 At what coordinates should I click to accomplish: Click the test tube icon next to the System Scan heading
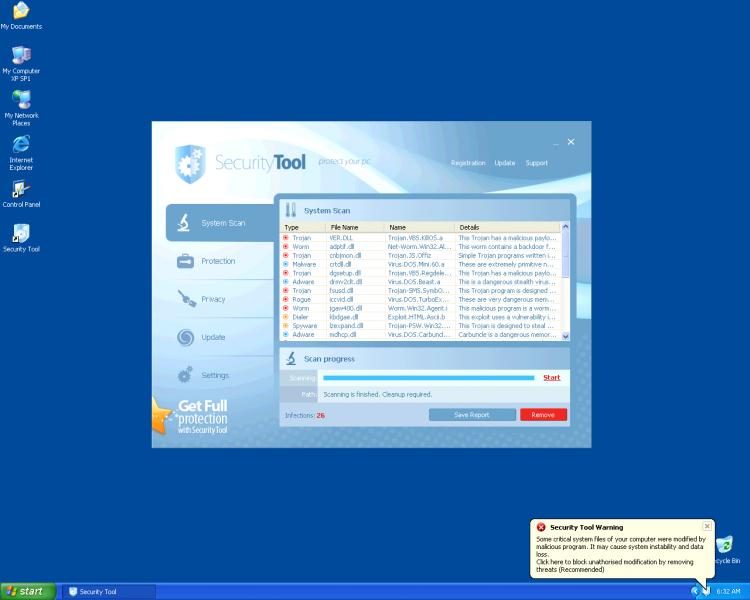point(290,210)
